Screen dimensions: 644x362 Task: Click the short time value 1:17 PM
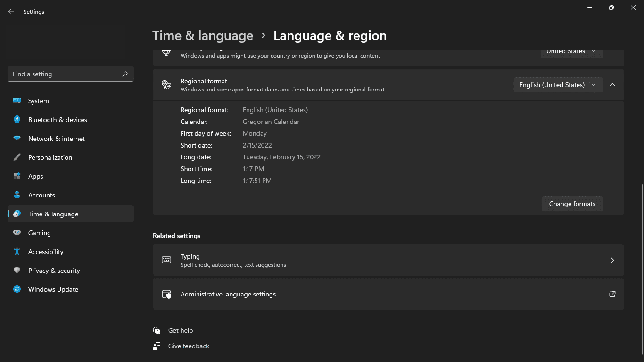[253, 169]
